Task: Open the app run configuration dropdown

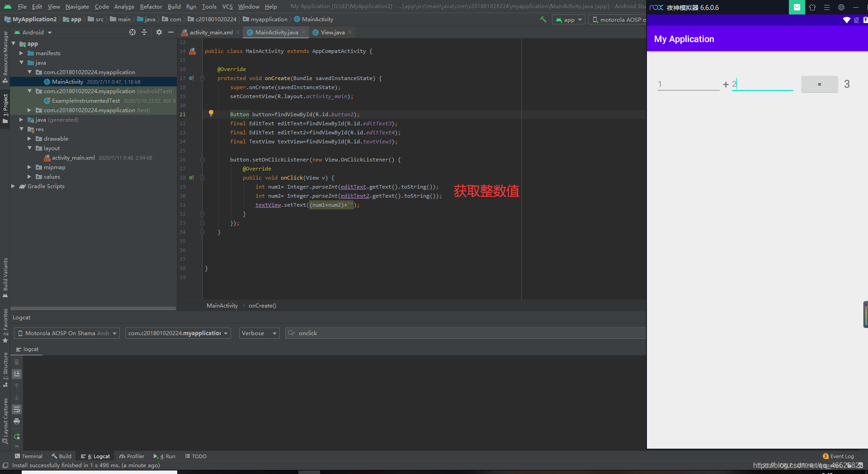Action: [569, 19]
